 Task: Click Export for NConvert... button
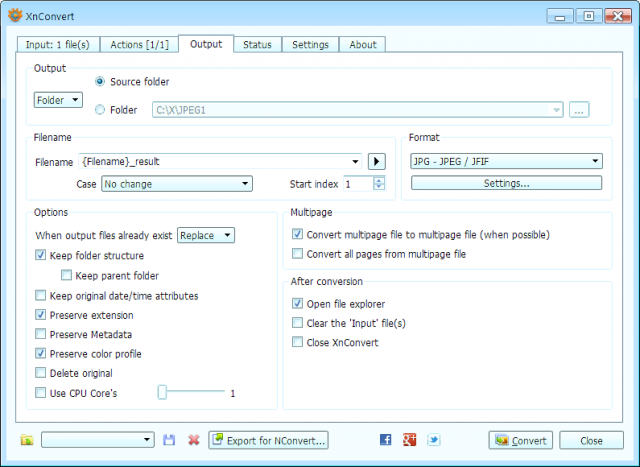268,440
